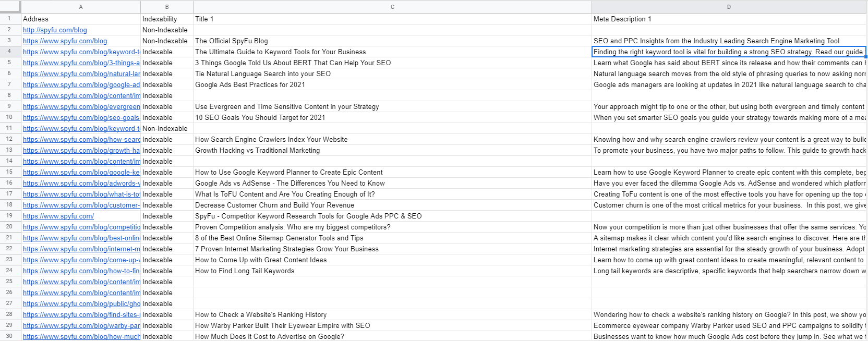Open the https://www.spyfu.com/ homepage link
The image size is (868, 341).
pos(58,216)
